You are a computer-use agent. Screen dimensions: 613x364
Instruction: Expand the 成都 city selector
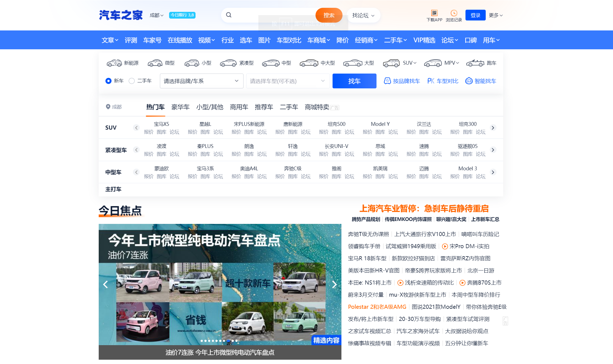157,15
